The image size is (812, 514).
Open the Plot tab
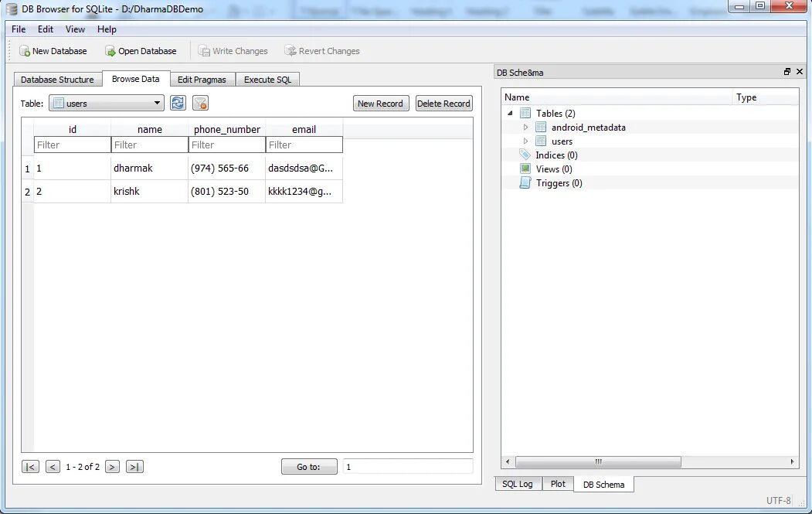558,484
